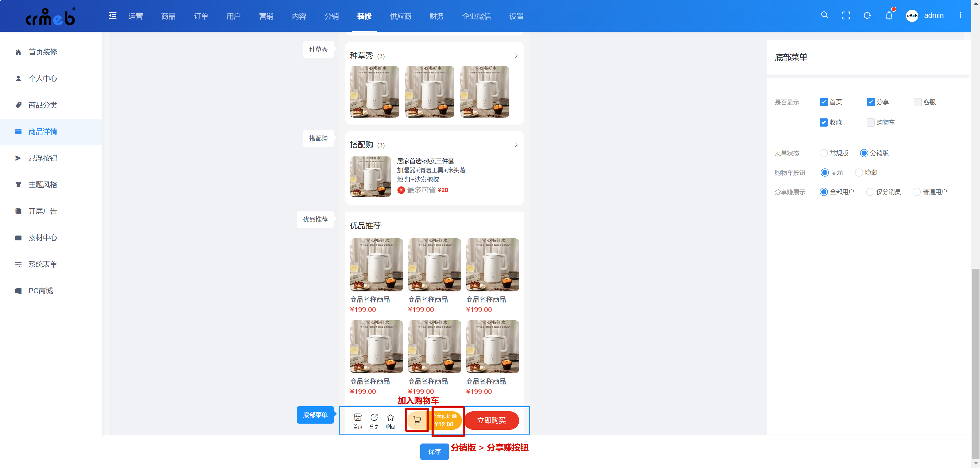Collapse sidebar with the menu fold icon
The image size is (980, 468).
pos(113,16)
